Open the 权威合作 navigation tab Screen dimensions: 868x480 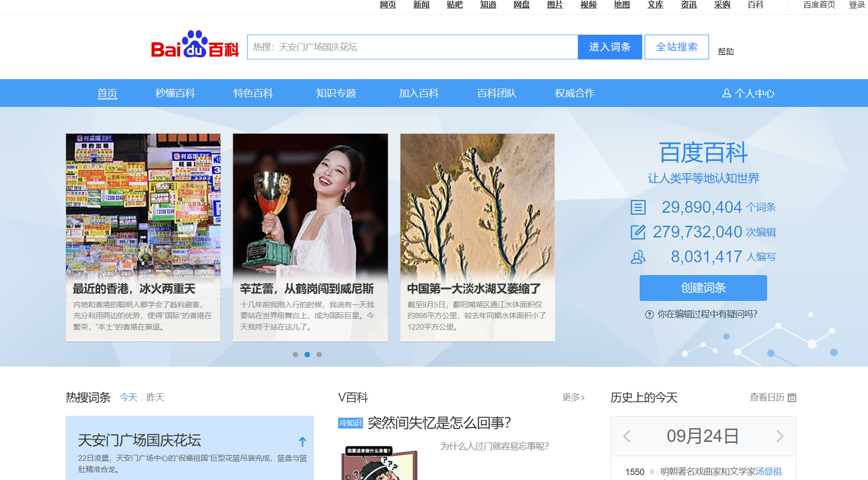(575, 93)
